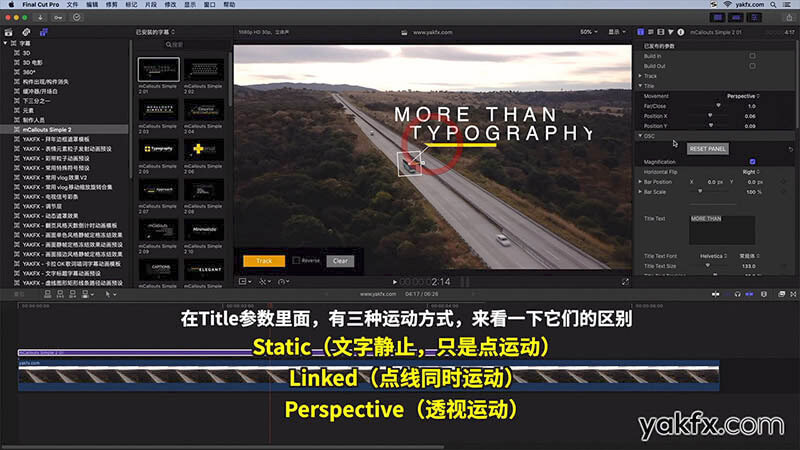Open the Movement Perspective dropdown

pos(743,96)
